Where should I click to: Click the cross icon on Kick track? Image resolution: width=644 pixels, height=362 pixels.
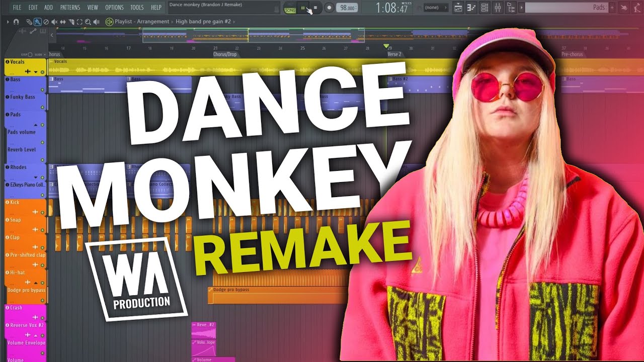click(x=35, y=212)
